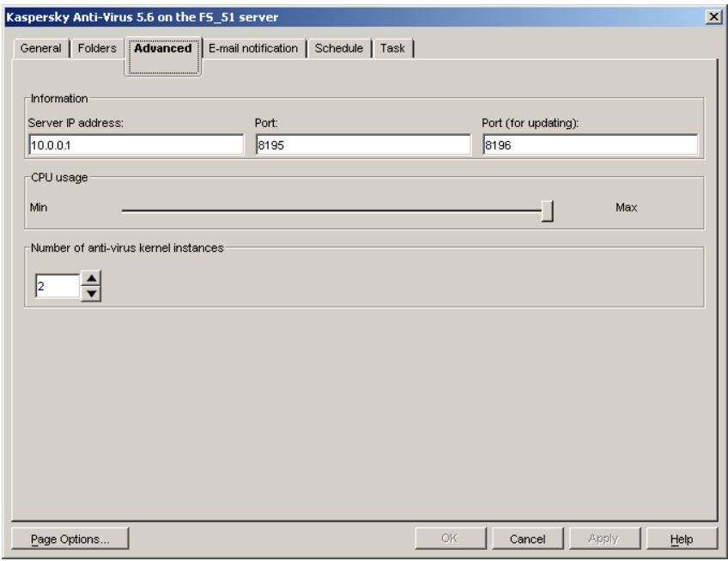Image resolution: width=728 pixels, height=561 pixels.
Task: Cancel the settings dialog
Action: pyautogui.click(x=527, y=539)
